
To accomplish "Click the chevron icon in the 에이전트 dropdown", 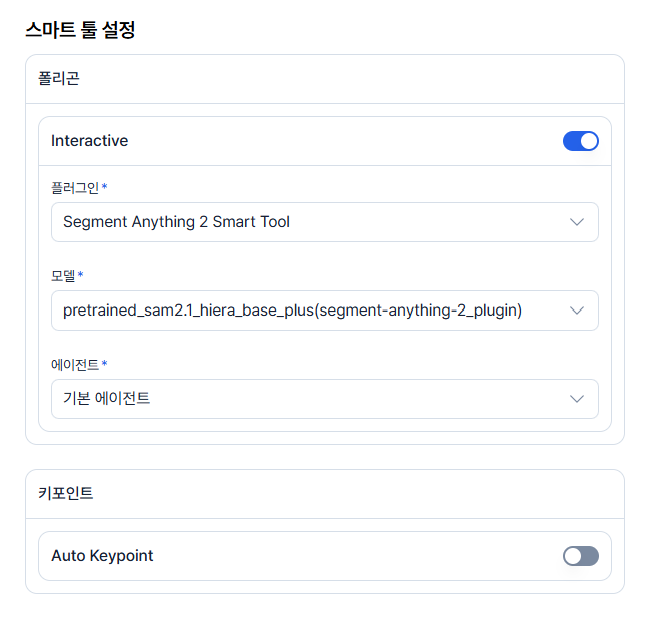I will (576, 399).
